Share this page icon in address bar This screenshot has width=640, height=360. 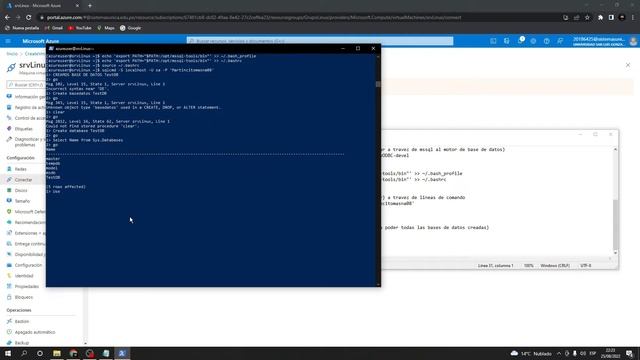[x=576, y=18]
